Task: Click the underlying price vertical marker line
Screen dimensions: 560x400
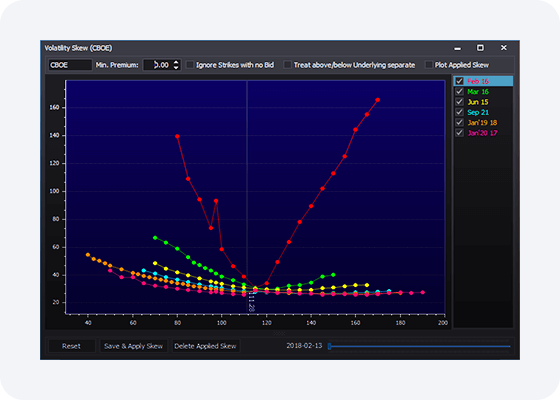Action: click(247, 186)
